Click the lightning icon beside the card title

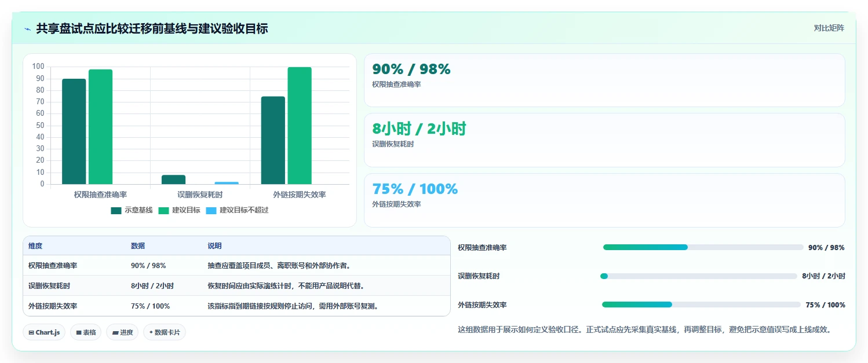(x=27, y=28)
